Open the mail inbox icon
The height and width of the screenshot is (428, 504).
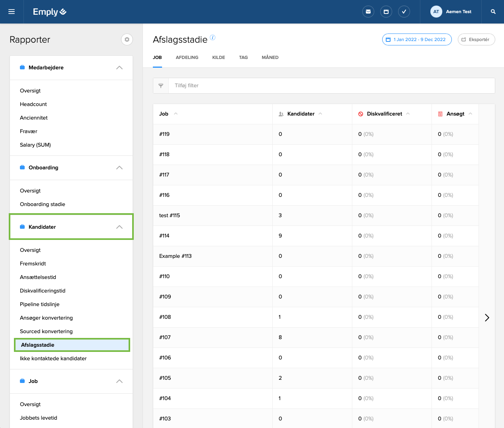tap(368, 12)
